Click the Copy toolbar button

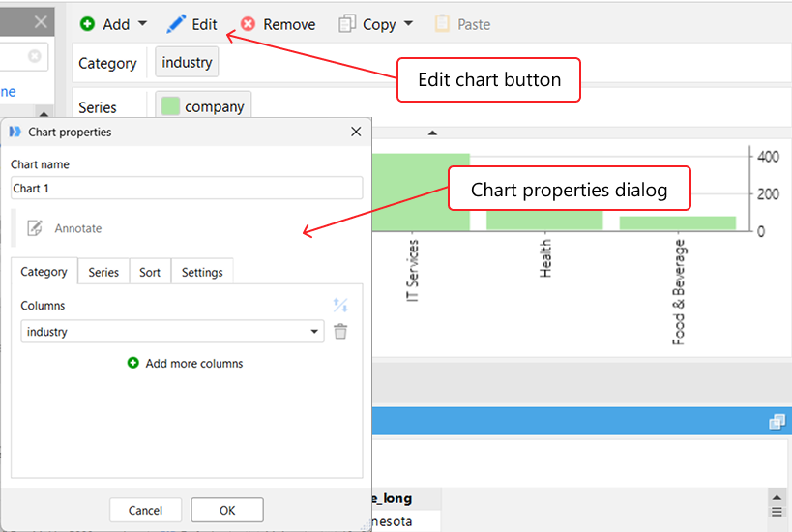point(367,24)
